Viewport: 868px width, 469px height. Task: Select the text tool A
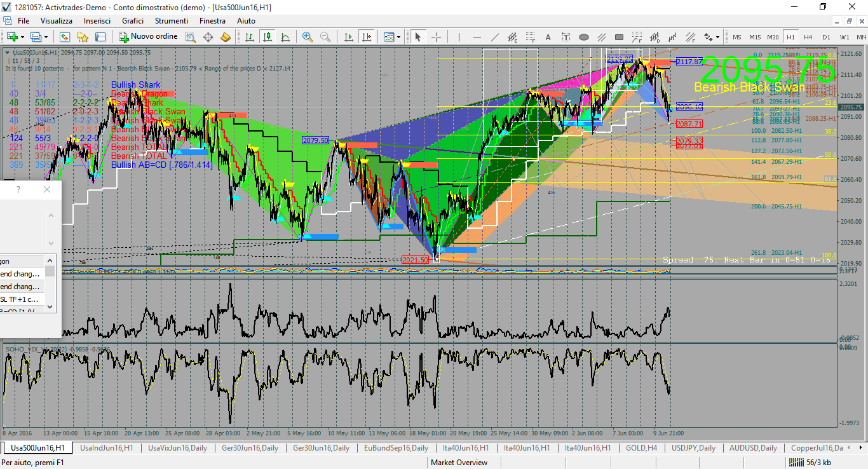pyautogui.click(x=548, y=37)
